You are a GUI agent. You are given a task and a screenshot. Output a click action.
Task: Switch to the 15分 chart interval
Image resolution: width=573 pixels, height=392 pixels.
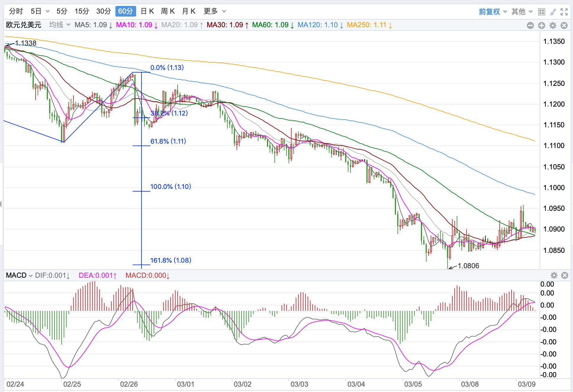point(82,11)
